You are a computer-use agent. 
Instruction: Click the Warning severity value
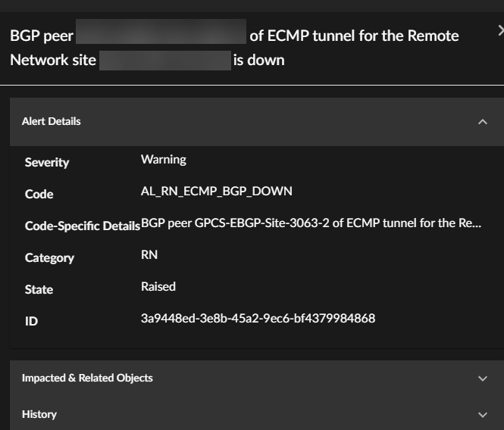163,159
